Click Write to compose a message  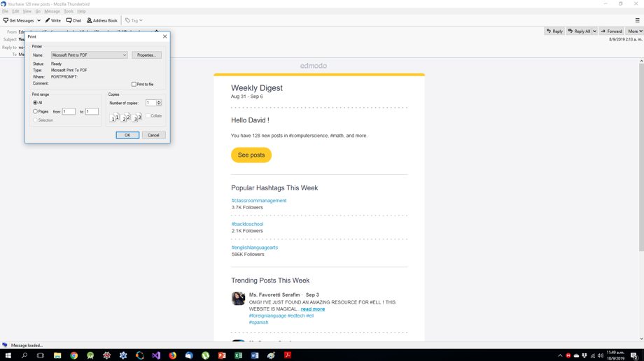(52, 20)
